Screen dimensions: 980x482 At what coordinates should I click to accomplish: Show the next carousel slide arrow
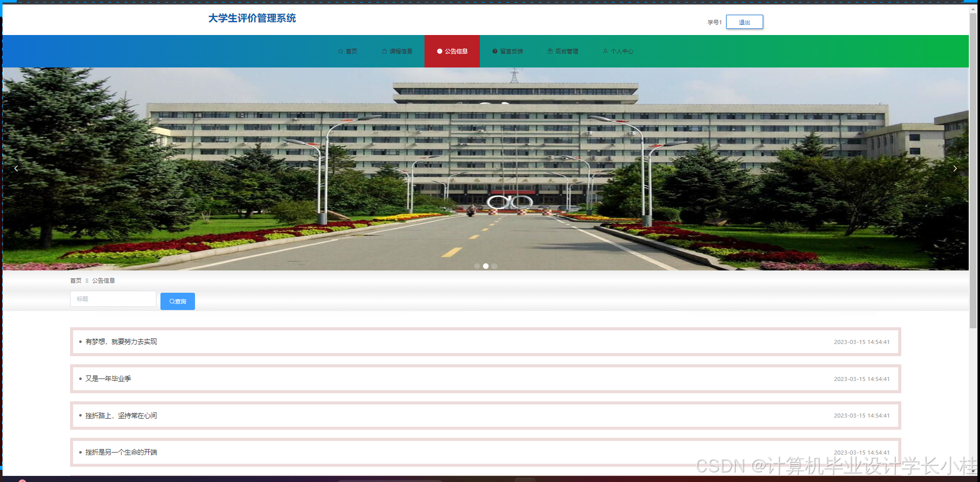pos(955,168)
